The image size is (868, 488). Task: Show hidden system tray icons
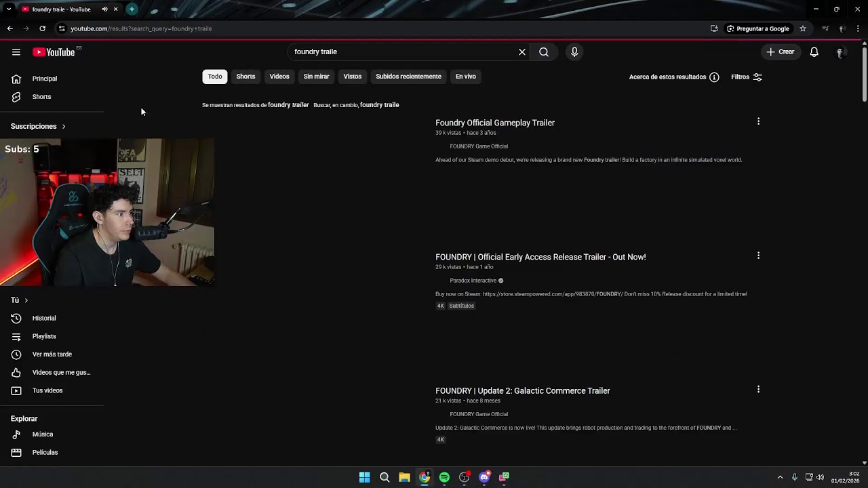pyautogui.click(x=780, y=477)
